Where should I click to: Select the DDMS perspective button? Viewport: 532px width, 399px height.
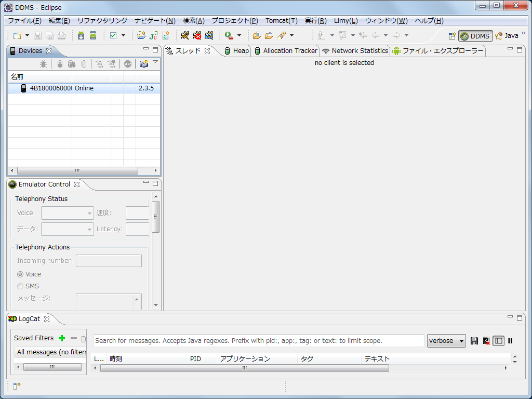coord(475,36)
